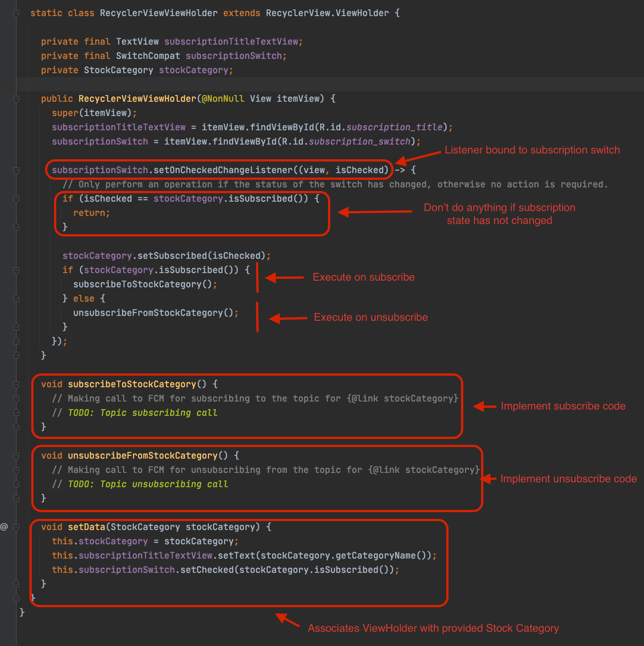
Task: Collapse the RecyclerViewViewHolder class fold marker
Action: (16, 13)
